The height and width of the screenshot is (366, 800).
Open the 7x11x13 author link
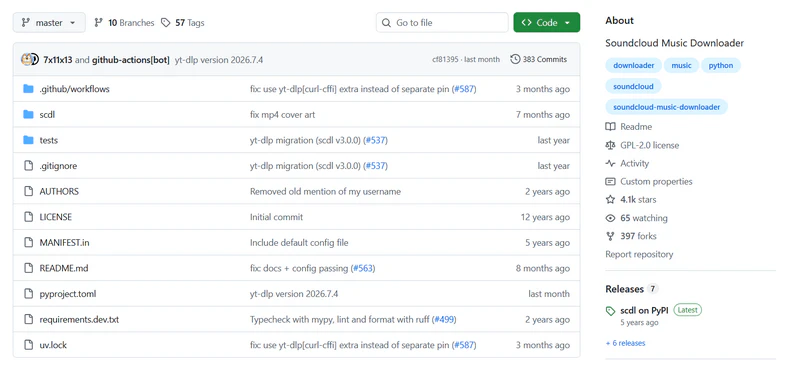pyautogui.click(x=58, y=60)
